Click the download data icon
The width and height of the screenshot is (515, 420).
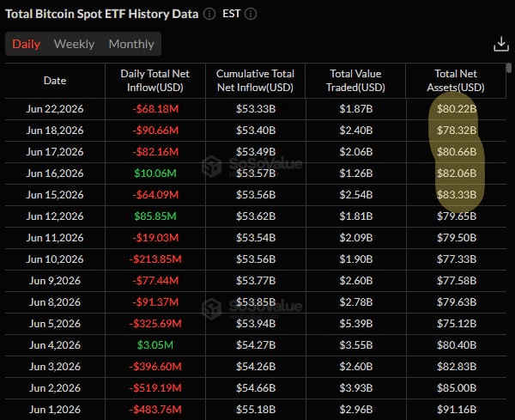tap(501, 44)
